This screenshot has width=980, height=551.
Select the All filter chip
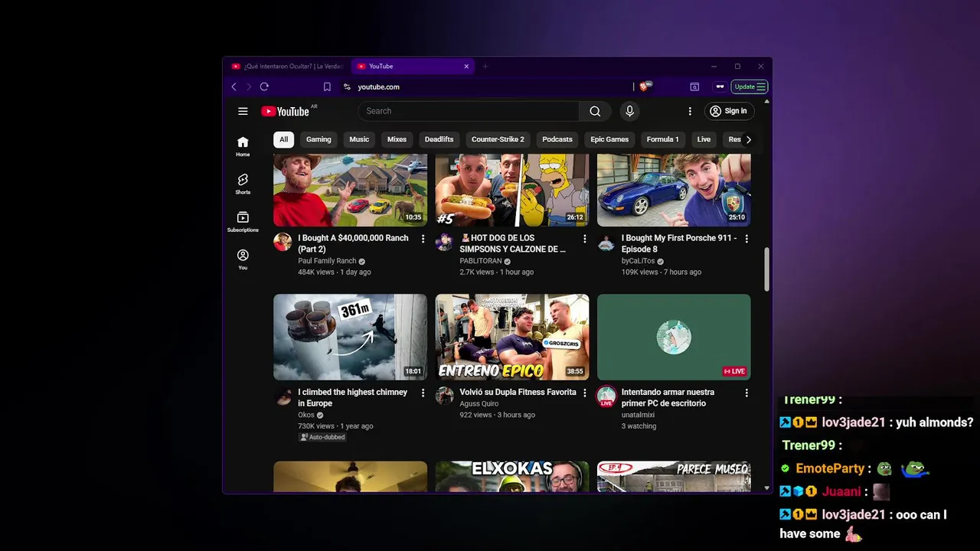(283, 139)
